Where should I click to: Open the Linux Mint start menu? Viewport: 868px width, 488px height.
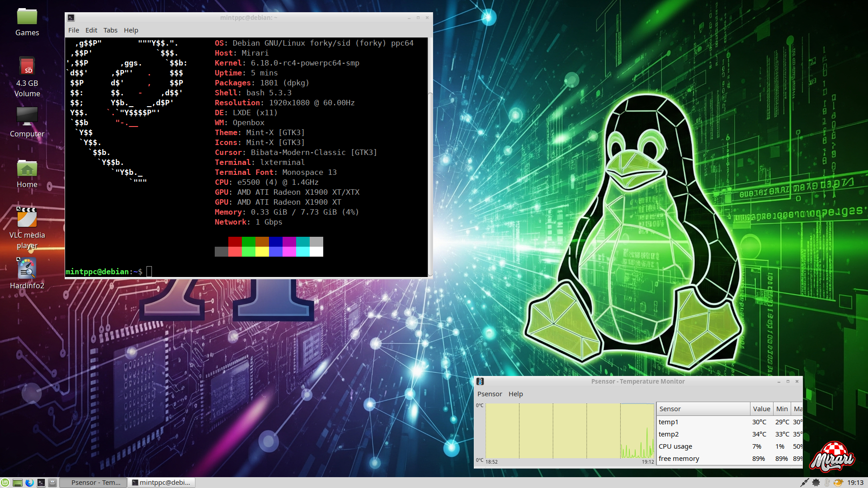(x=5, y=483)
